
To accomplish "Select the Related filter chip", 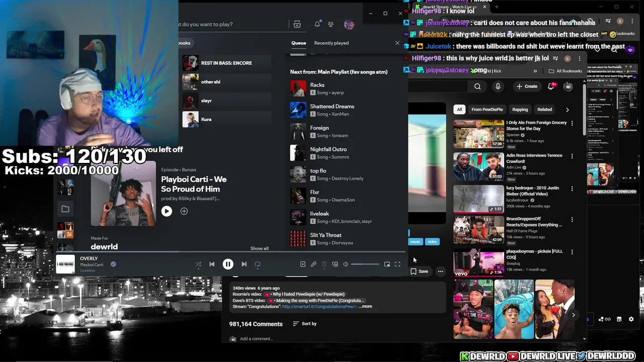I will click(545, 110).
